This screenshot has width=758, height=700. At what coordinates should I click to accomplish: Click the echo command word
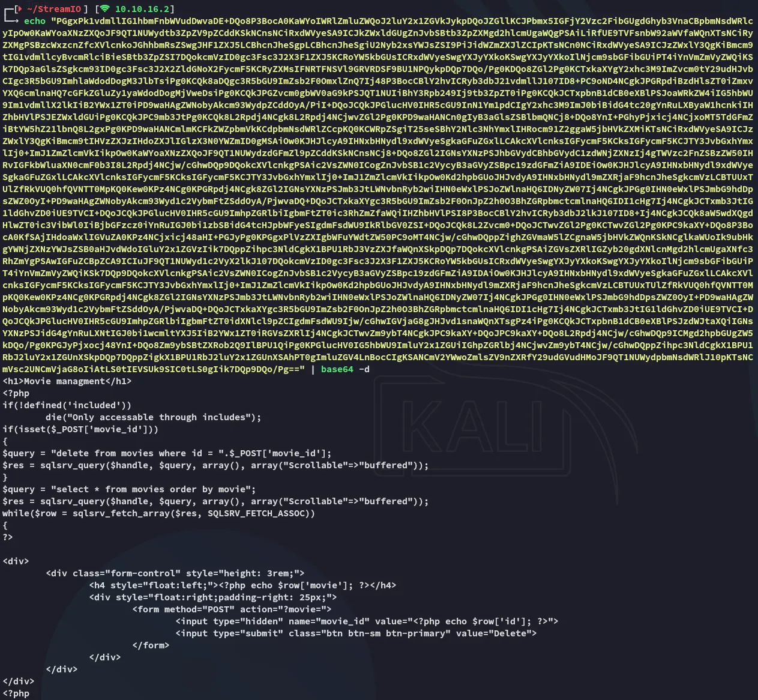[x=35, y=21]
